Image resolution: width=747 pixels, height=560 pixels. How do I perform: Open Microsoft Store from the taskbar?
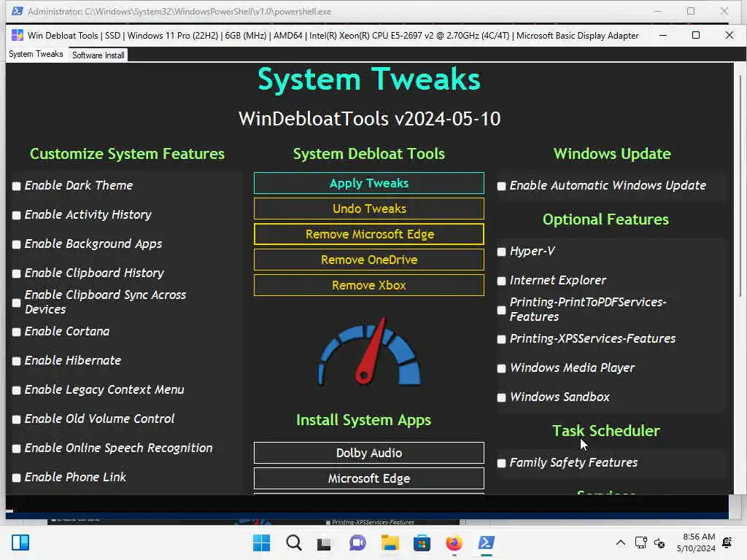[422, 542]
